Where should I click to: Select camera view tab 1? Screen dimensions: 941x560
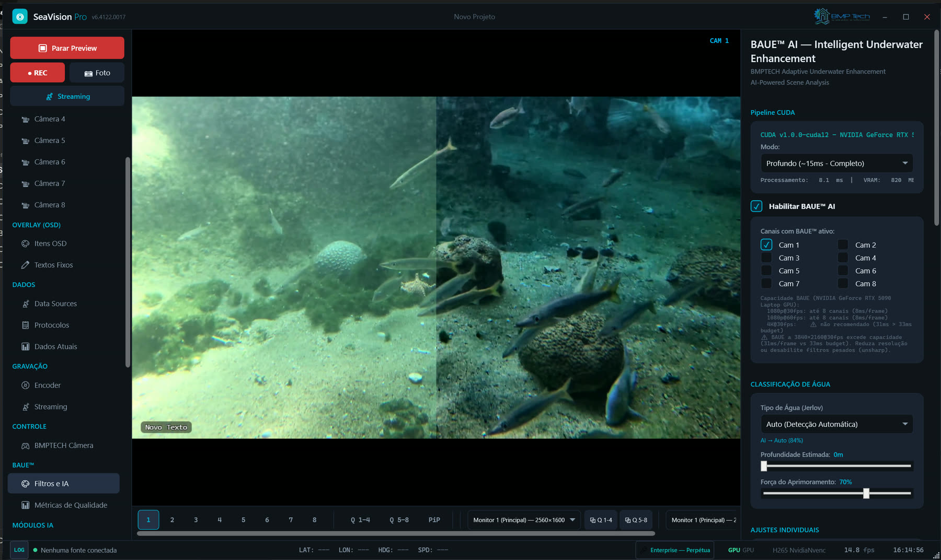tap(148, 520)
